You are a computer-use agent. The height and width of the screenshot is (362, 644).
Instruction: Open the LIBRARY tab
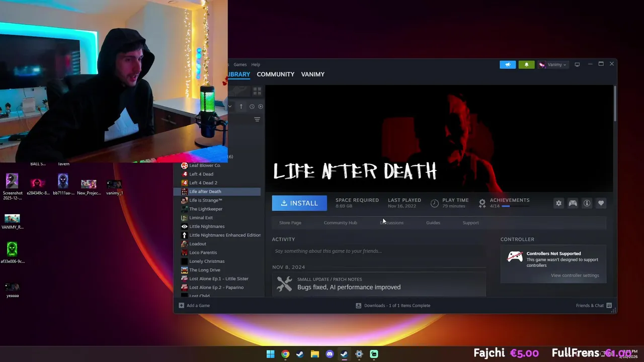(x=238, y=74)
